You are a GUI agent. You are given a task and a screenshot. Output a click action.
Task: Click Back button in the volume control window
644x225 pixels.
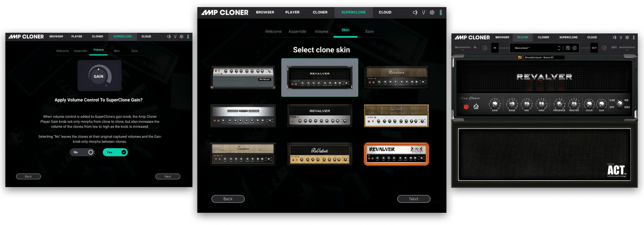click(x=28, y=176)
